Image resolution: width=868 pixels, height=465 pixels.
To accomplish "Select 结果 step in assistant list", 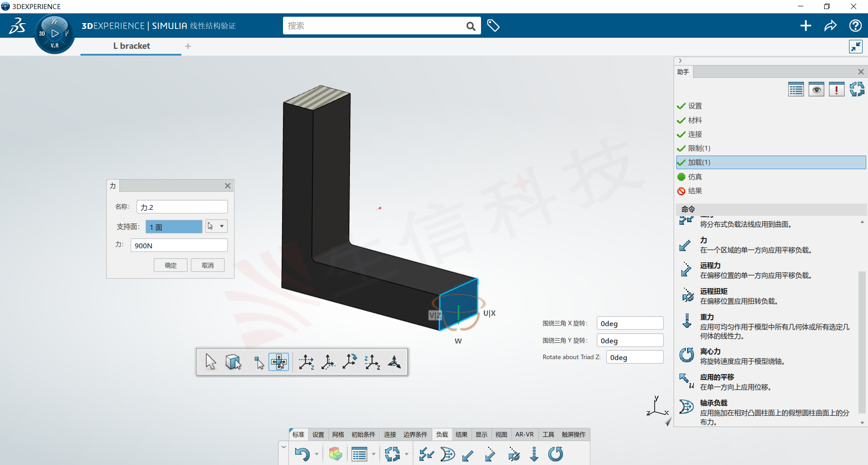I will [x=771, y=191].
